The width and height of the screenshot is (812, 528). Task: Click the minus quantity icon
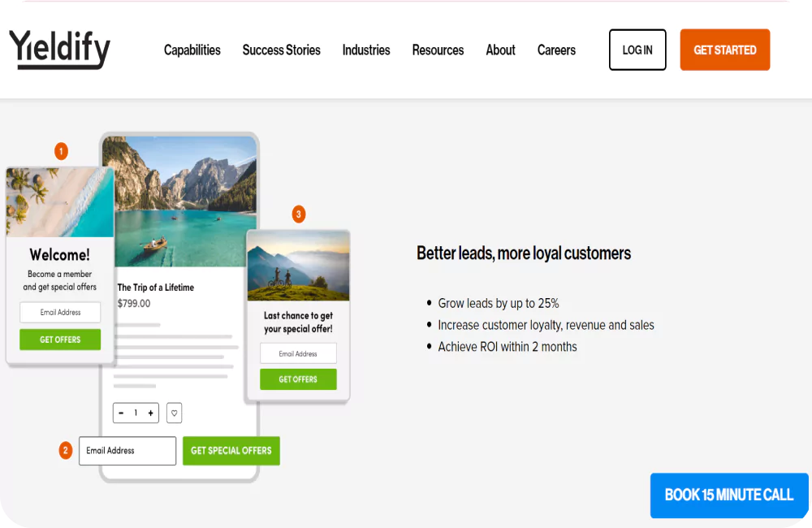[121, 413]
